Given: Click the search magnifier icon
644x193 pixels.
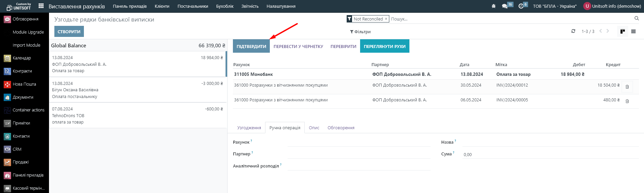Looking at the screenshot, I should (x=636, y=18).
